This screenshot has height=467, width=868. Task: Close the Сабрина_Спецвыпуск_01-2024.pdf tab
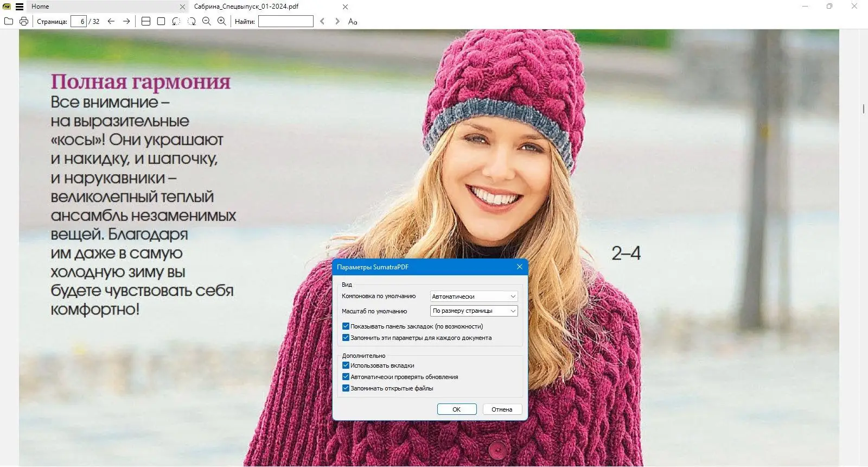point(346,7)
